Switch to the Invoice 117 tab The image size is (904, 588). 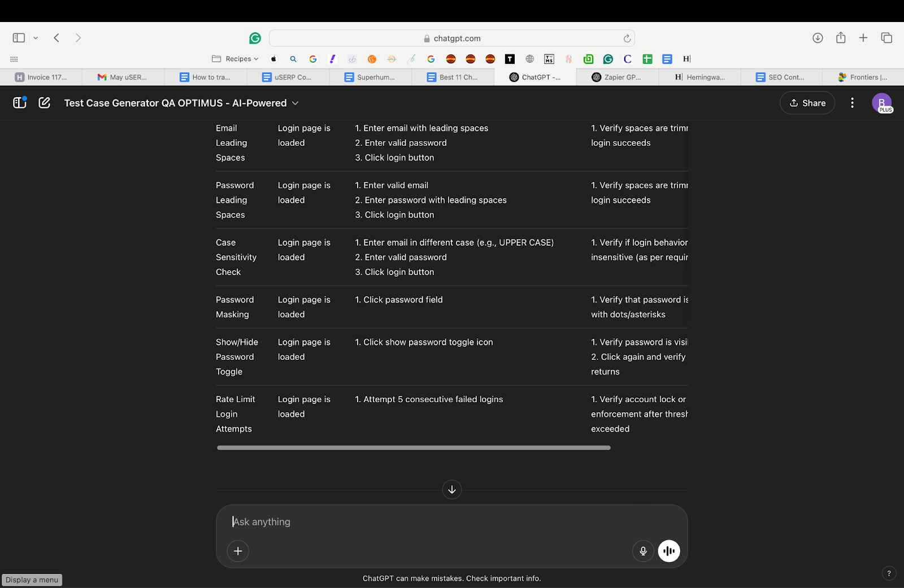41,77
